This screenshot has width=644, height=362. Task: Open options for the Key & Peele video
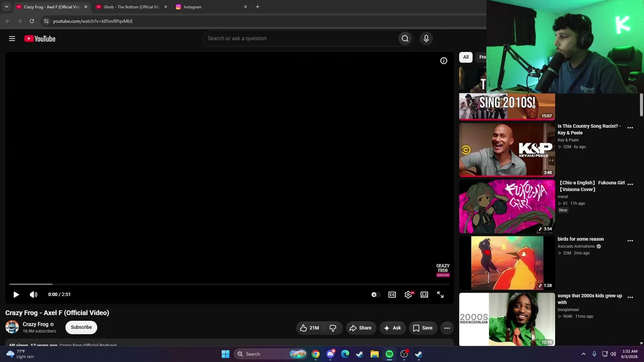[x=630, y=128]
